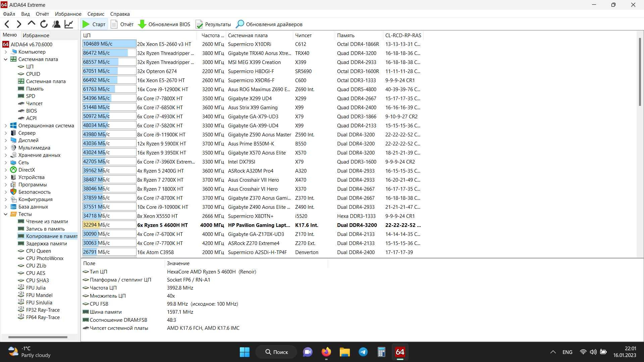This screenshot has height=362, width=644.
Task: Open the user profile toolbar icon
Action: 56,24
